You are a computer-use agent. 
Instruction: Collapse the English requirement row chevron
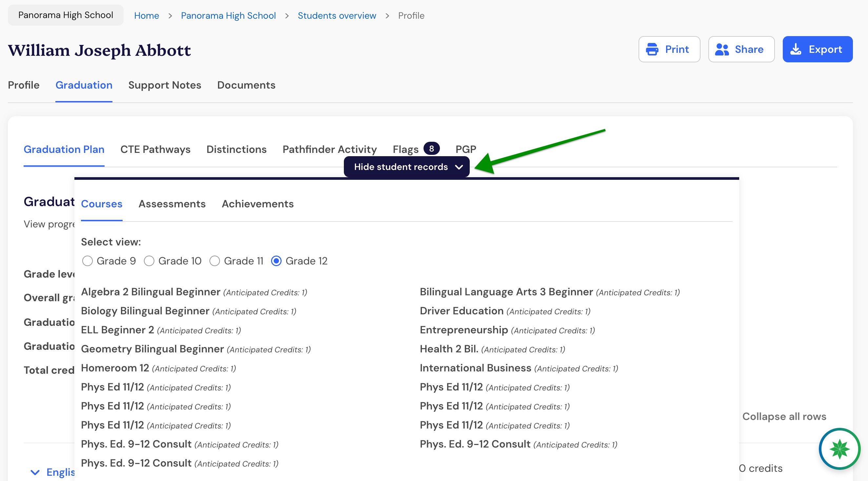(x=35, y=472)
